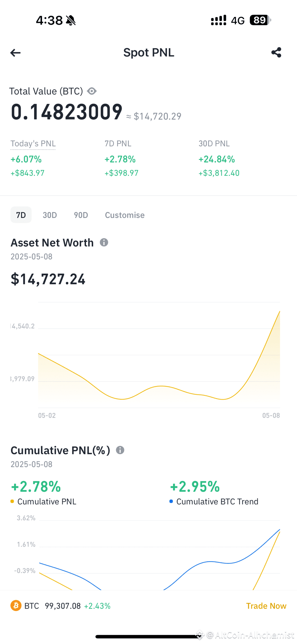The image size is (297, 644).
Task: Switch to the 30D tab
Action: coord(50,215)
